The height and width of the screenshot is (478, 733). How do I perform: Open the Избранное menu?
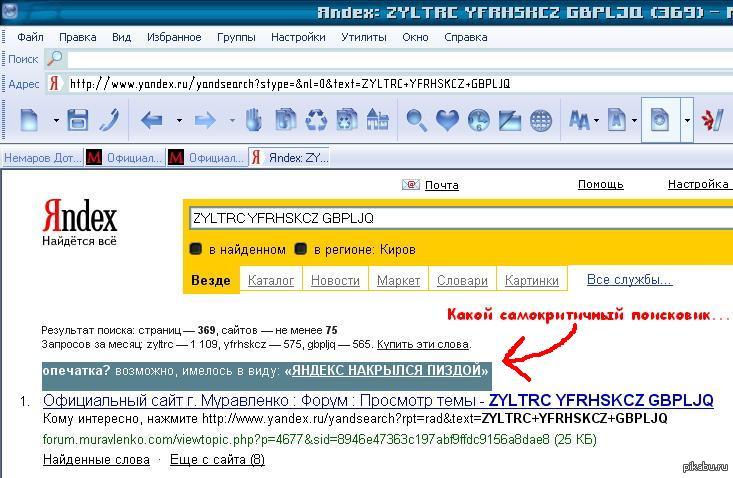(x=174, y=37)
